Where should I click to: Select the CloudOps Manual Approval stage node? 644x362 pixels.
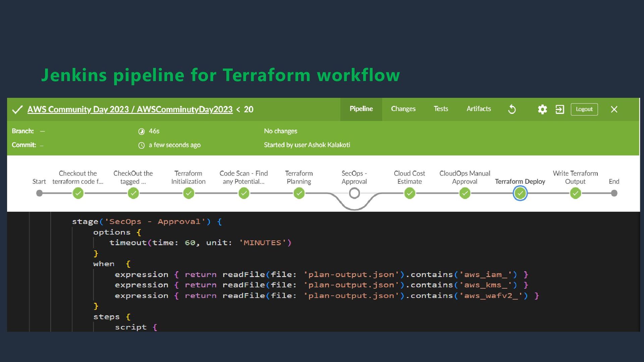[x=465, y=193]
